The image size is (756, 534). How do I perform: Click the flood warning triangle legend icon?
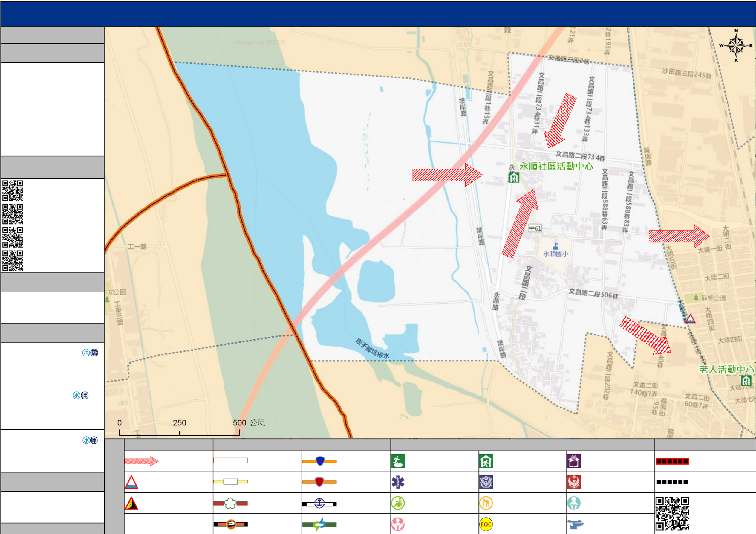131,482
